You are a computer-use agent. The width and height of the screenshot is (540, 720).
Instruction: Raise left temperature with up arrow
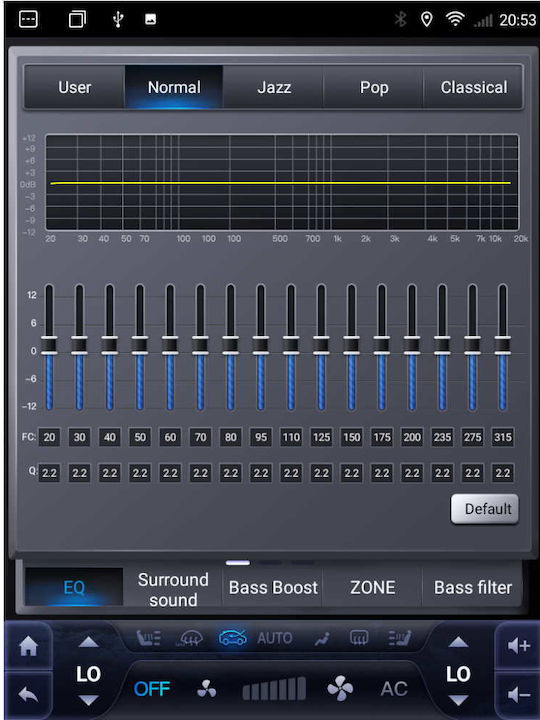88,642
